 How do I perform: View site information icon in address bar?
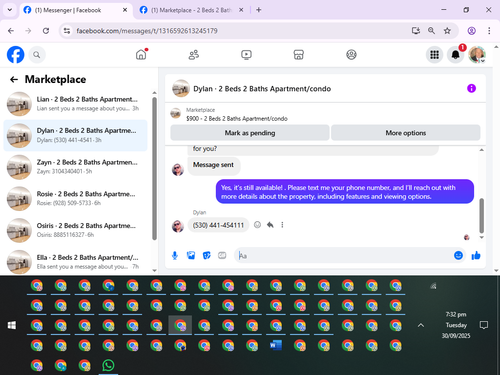[67, 31]
